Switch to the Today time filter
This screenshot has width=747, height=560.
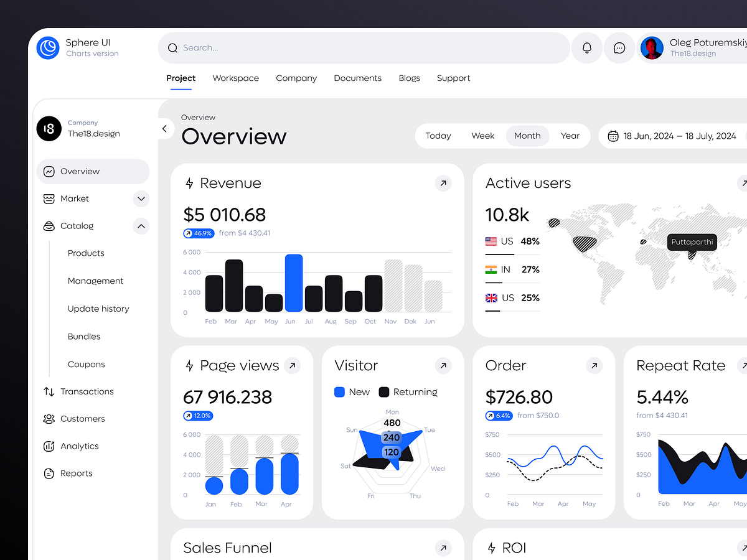tap(438, 136)
